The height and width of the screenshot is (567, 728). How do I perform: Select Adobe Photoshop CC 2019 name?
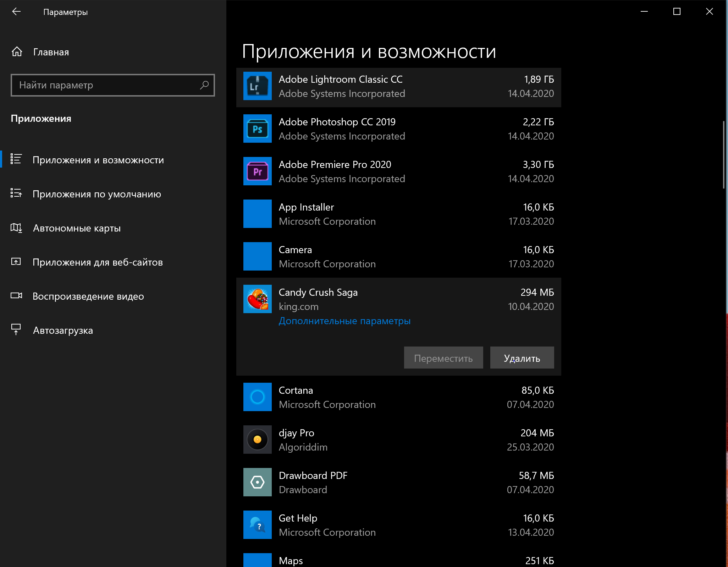[337, 122]
